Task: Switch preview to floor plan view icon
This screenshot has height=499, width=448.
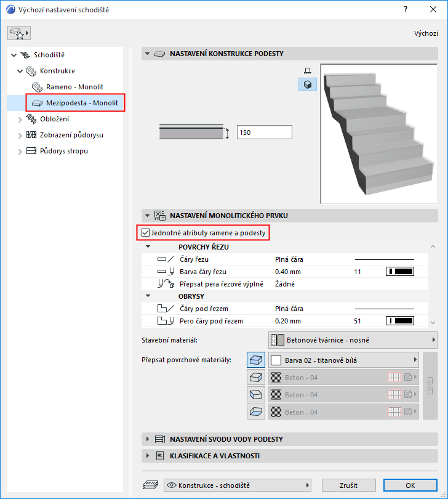Action: (x=308, y=71)
